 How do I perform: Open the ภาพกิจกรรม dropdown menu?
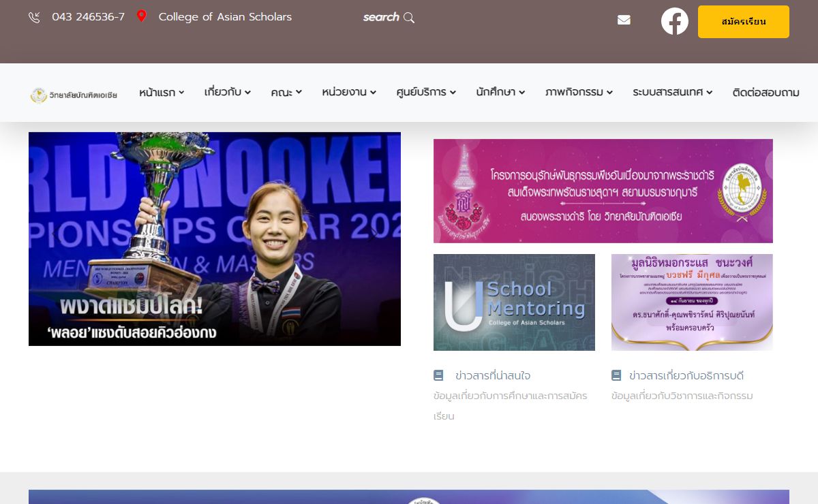click(579, 93)
